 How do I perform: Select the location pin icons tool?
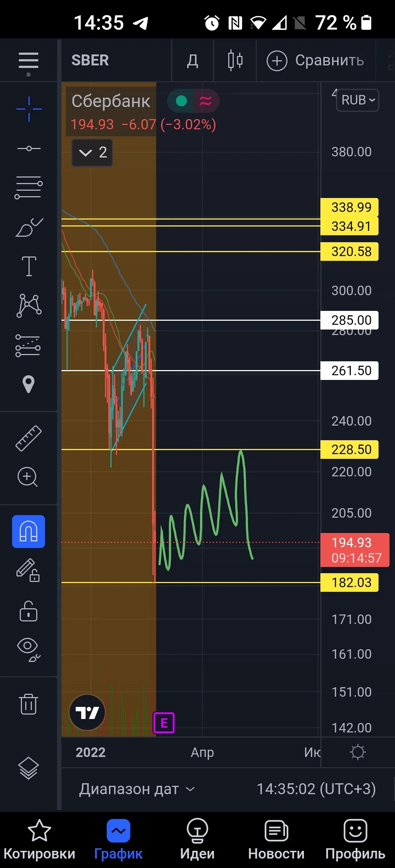click(x=29, y=384)
